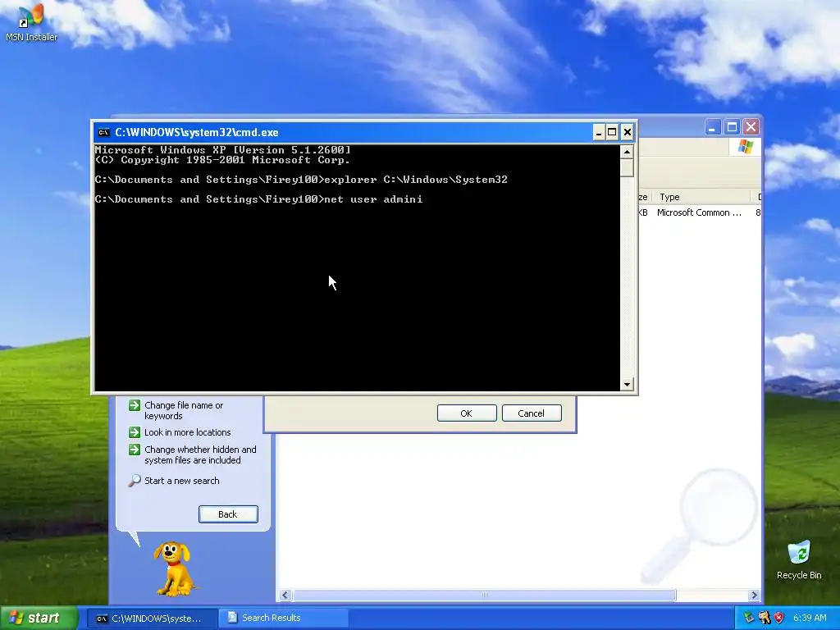Choose Change whether hidden and system files are included
Image resolution: width=840 pixels, height=630 pixels.
click(x=200, y=454)
